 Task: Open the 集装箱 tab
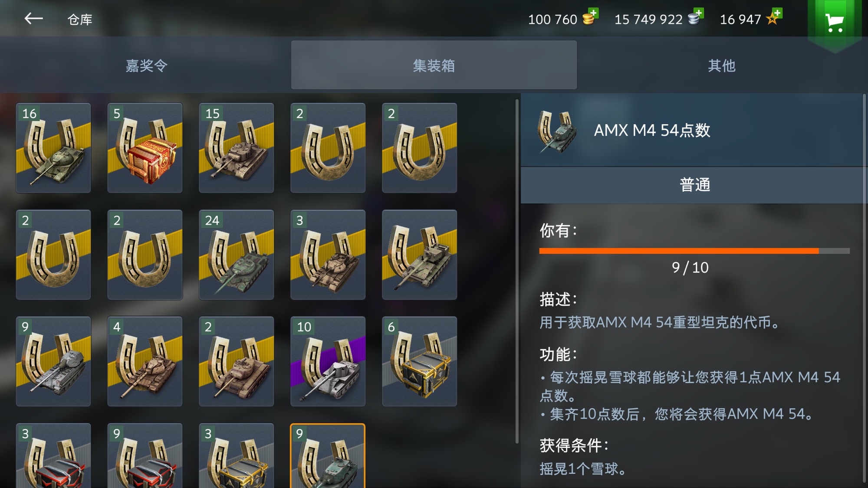(434, 66)
